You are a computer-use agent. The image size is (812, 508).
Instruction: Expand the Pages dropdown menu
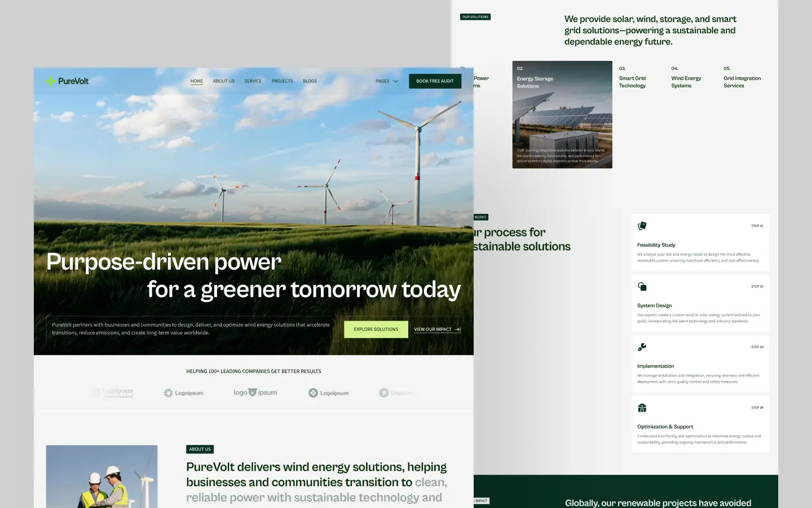[387, 81]
